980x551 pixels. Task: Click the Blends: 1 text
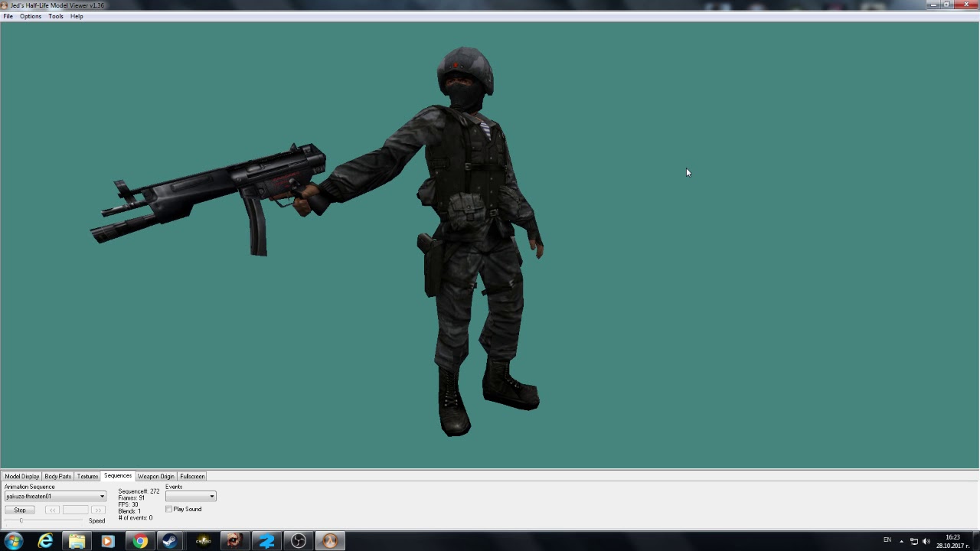[129, 511]
